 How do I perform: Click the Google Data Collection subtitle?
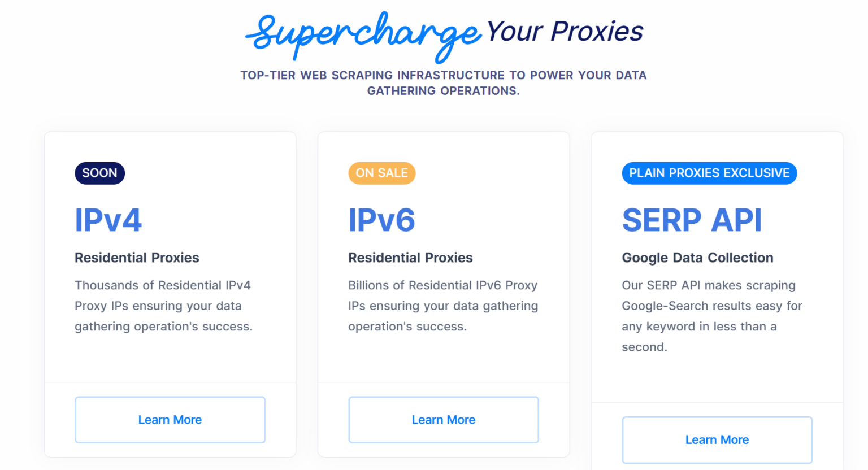(x=697, y=258)
